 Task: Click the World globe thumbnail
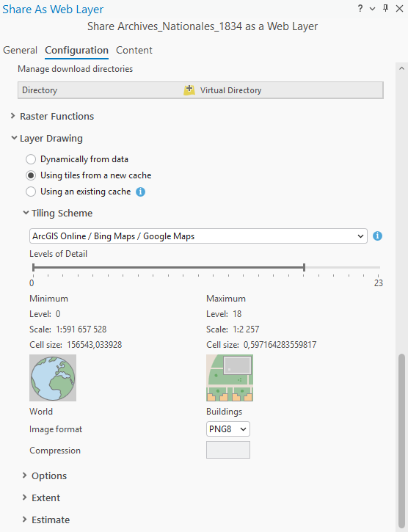pos(53,378)
